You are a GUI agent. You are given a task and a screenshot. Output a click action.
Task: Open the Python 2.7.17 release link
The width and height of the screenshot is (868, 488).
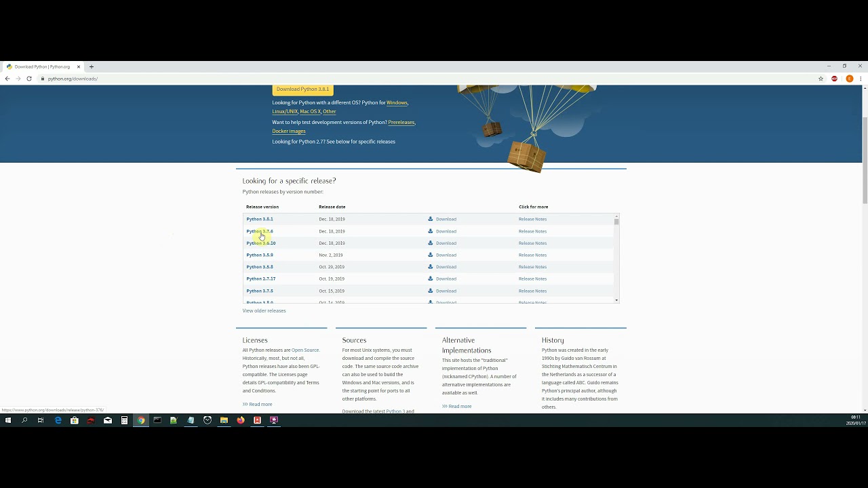coord(261,279)
